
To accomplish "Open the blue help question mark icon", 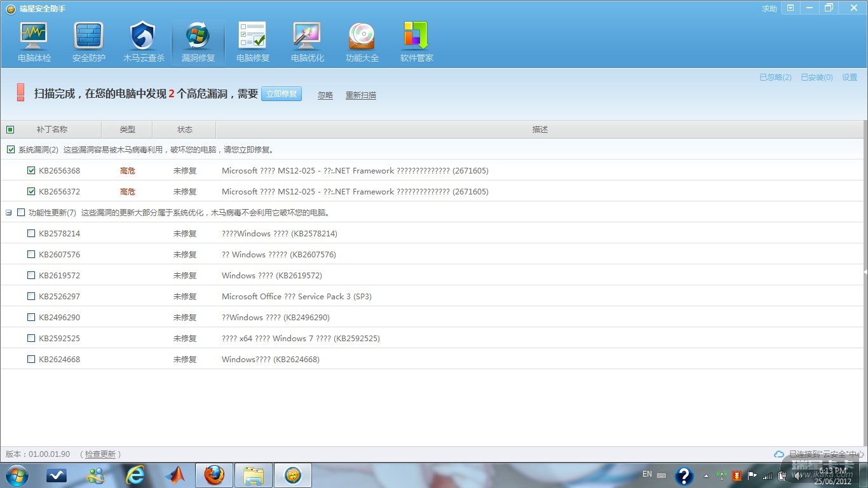I will click(x=684, y=476).
